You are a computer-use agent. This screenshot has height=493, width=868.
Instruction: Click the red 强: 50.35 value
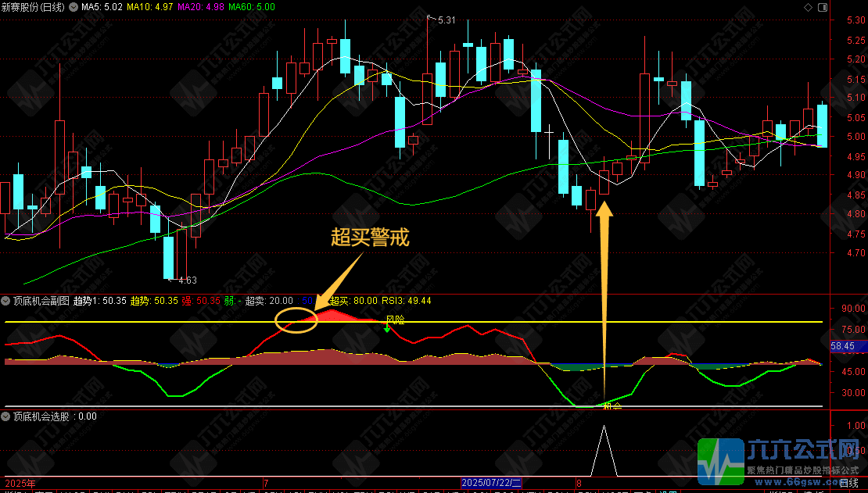[x=202, y=301]
